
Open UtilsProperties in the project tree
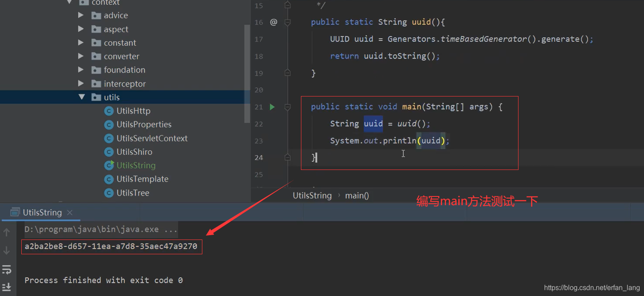[x=144, y=124]
